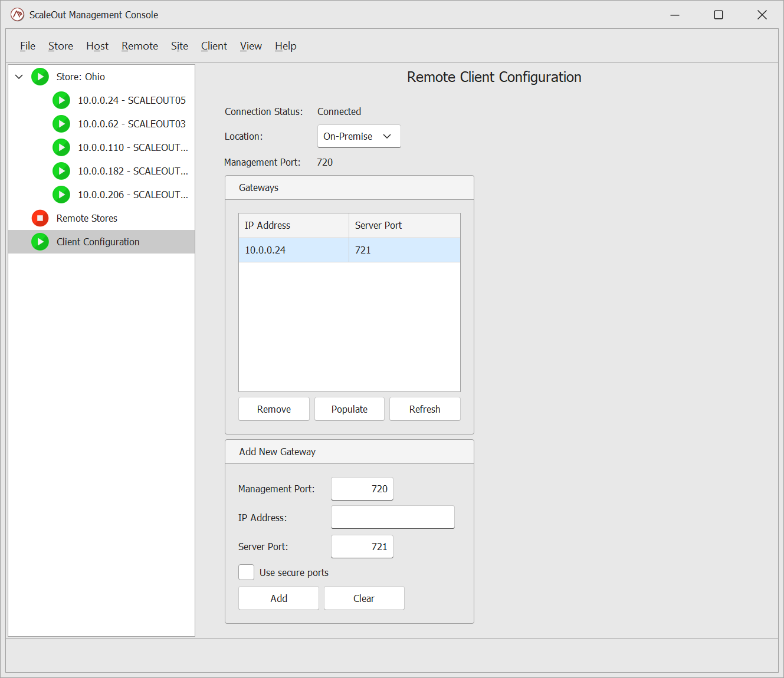Maximize the ScaleOut Management Console window
Viewport: 784px width, 678px height.
pos(719,15)
